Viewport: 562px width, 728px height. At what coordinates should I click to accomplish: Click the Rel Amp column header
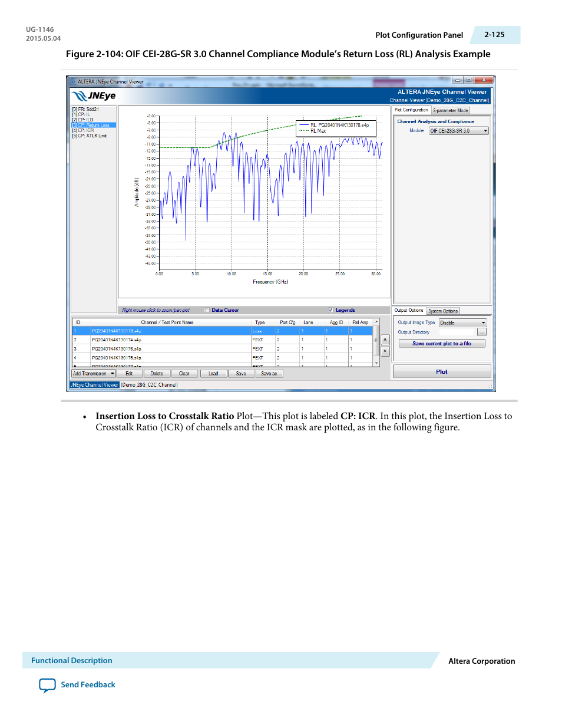(361, 322)
